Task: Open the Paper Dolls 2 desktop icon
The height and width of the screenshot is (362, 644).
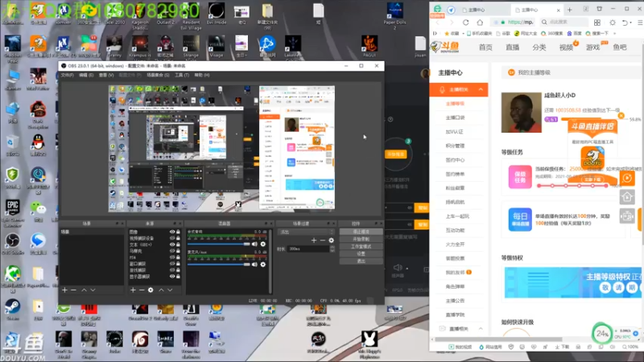Action: pos(394,16)
